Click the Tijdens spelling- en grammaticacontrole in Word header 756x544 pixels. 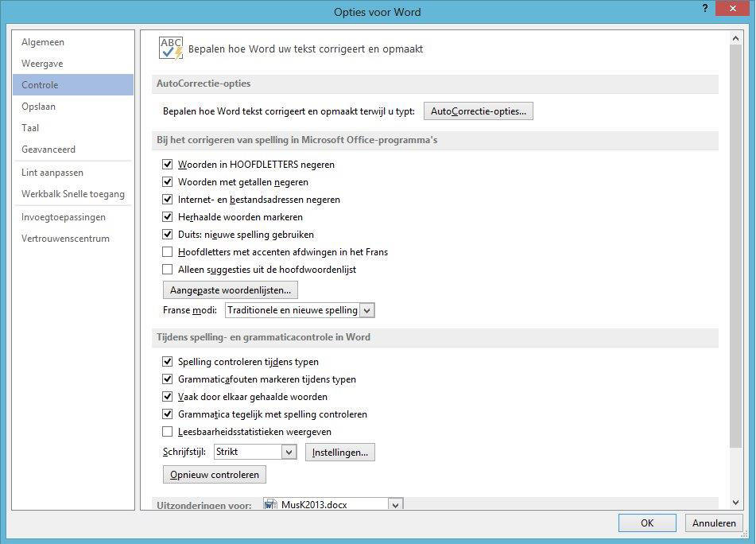tap(435, 337)
